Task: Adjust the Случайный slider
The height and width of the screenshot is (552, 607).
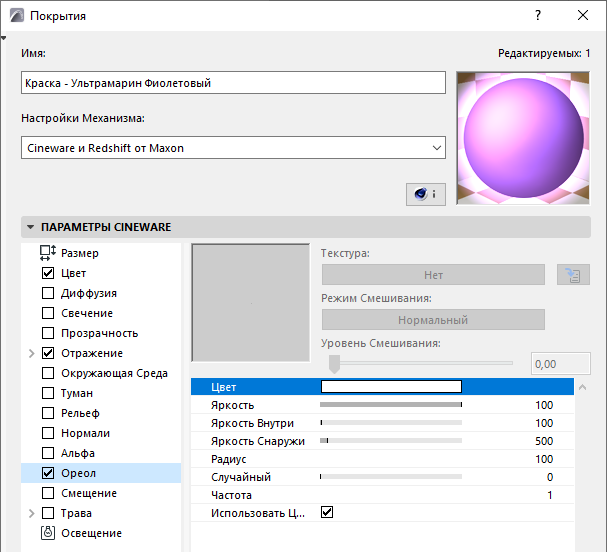Action: coord(391,477)
